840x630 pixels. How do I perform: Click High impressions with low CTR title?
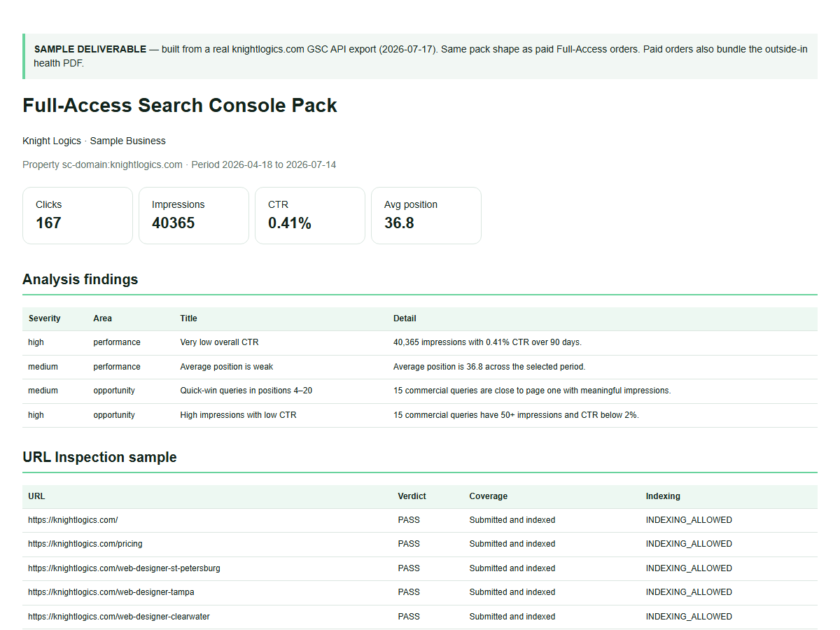pos(238,415)
